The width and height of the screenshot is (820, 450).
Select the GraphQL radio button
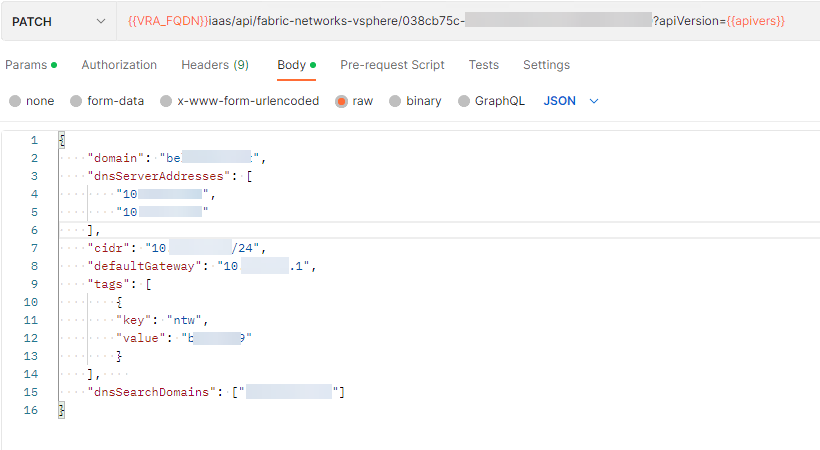coord(464,101)
